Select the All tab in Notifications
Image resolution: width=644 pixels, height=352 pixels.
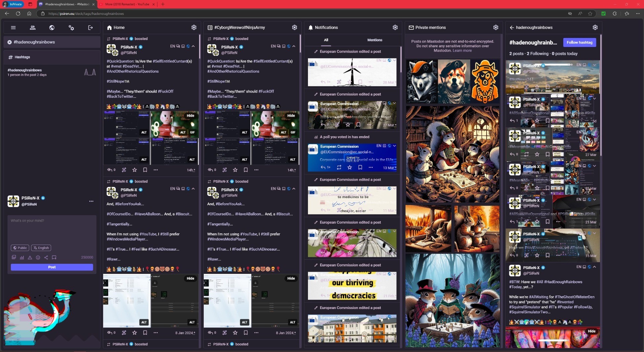(326, 40)
